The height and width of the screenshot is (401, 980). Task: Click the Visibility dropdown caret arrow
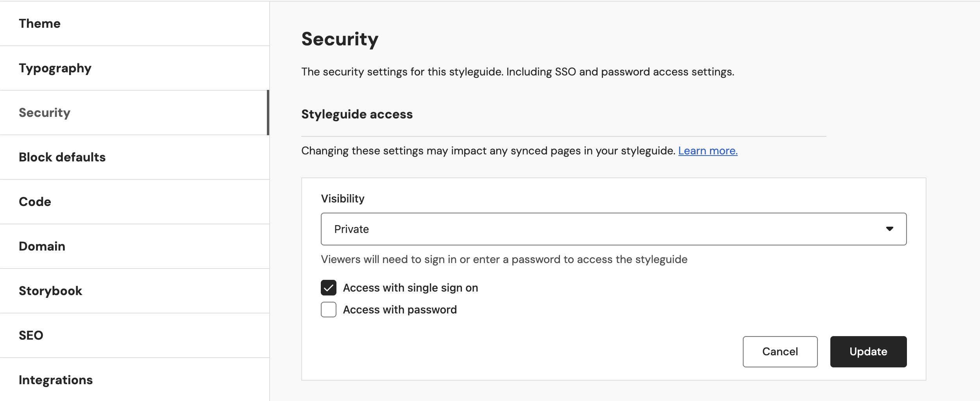(890, 229)
